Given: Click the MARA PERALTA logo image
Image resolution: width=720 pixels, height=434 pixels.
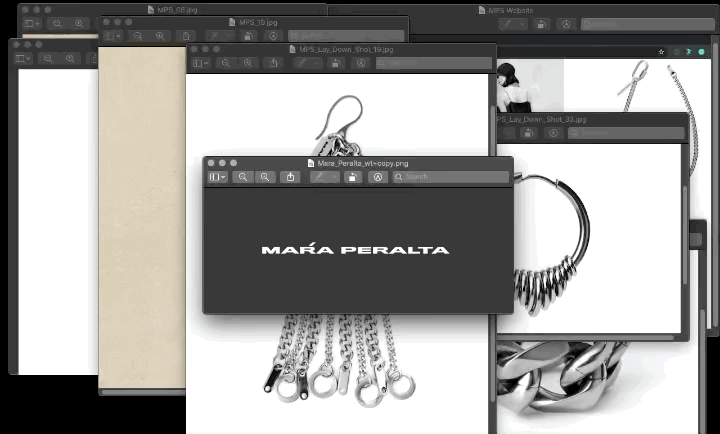Looking at the screenshot, I should [355, 249].
